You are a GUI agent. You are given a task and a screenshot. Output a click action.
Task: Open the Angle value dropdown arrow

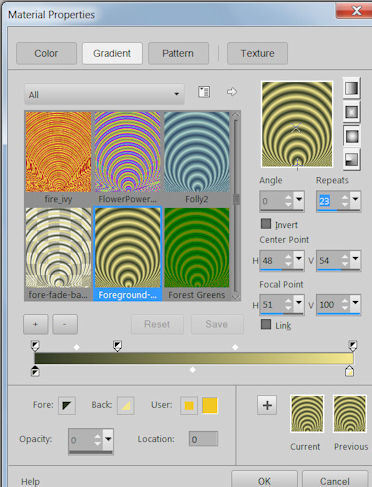click(x=299, y=200)
